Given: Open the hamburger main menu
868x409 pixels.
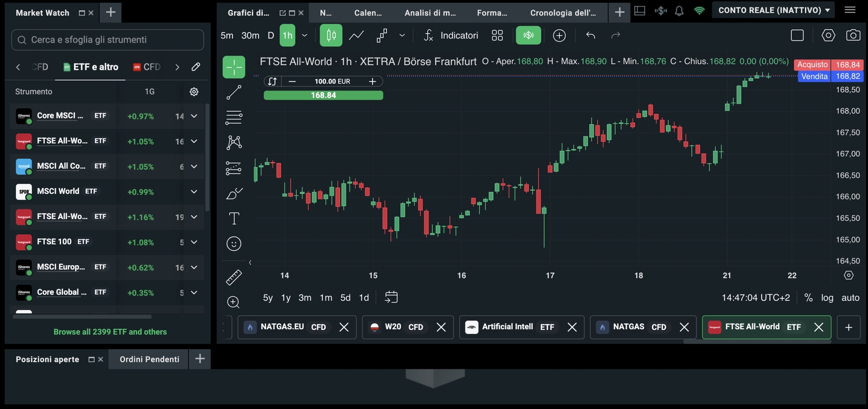Looking at the screenshot, I should pyautogui.click(x=850, y=10).
